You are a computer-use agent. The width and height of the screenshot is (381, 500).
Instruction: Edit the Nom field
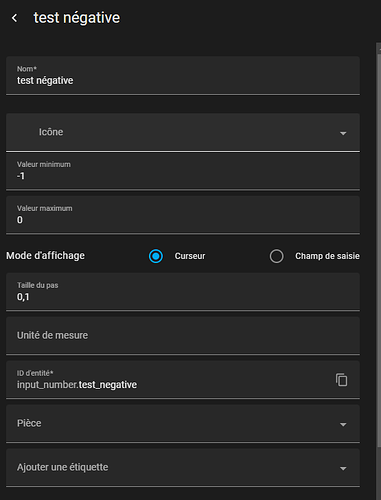[183, 76]
